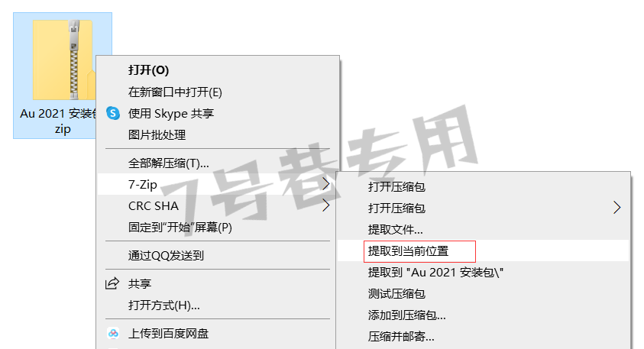Select 图片批处理 menu entry
Image resolution: width=644 pixels, height=349 pixels.
coord(157,134)
